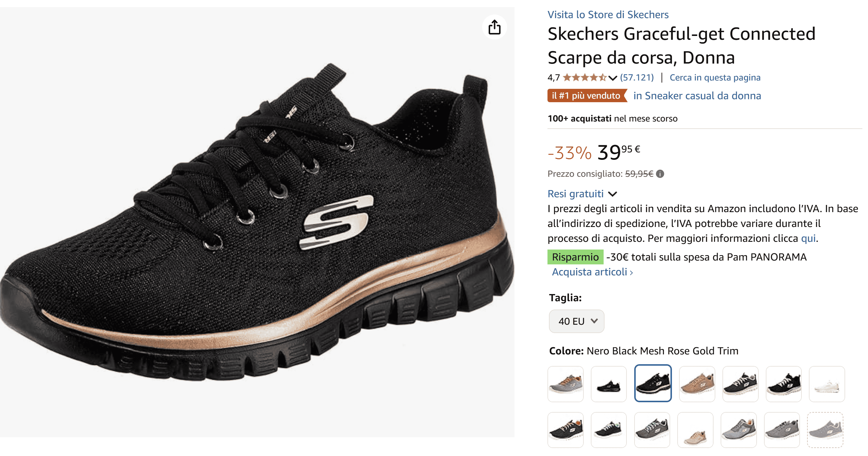Open the Visita lo Store di Skechers link
Image resolution: width=868 pixels, height=456 pixels.
pos(607,15)
